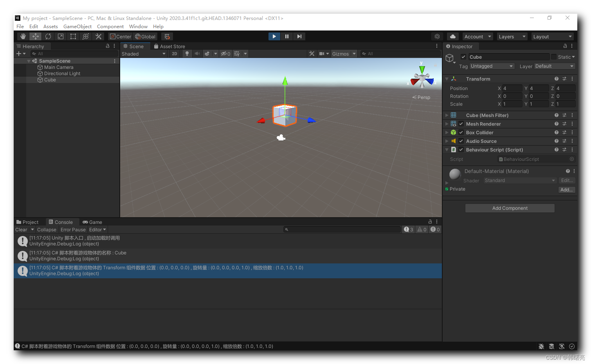Viewport: 591px width, 364px height.
Task: Select the Scale tool
Action: click(x=60, y=36)
